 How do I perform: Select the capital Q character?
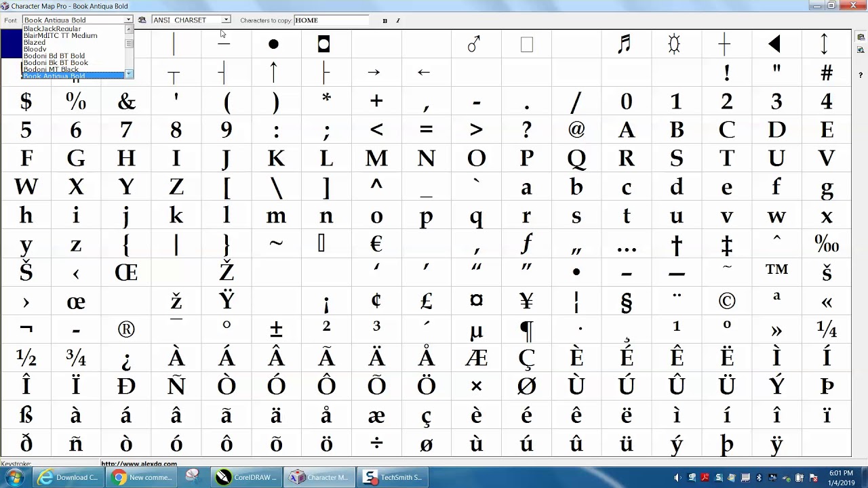pos(576,159)
